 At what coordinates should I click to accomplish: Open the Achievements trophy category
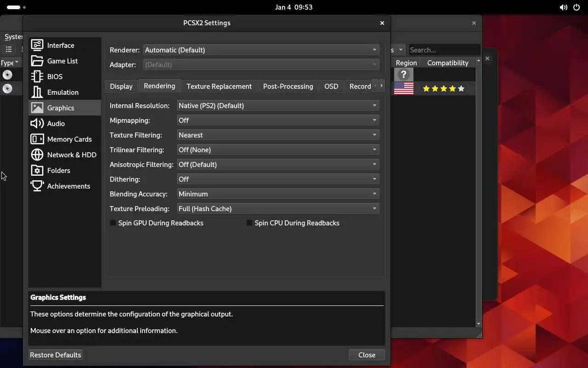click(x=65, y=186)
